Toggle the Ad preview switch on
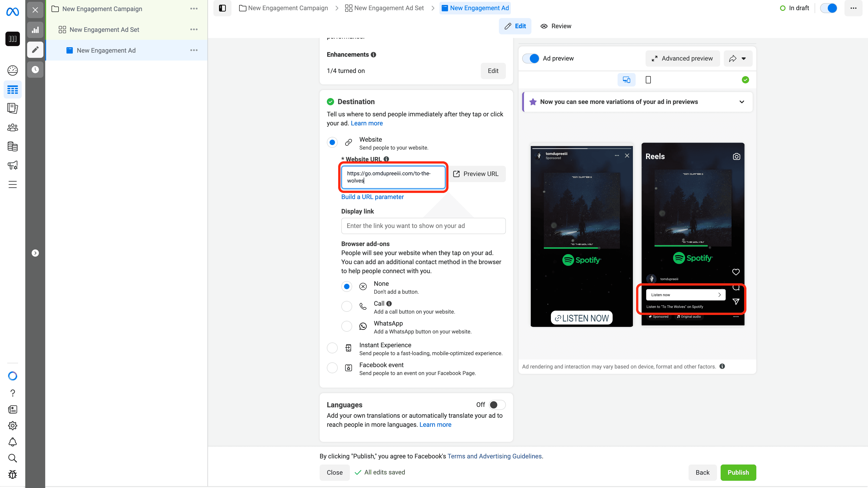Screen dimensions: 868x488 (x=532, y=58)
